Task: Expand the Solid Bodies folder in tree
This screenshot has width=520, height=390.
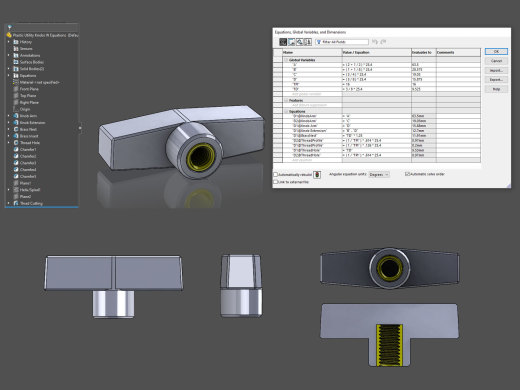Action: [x=9, y=69]
